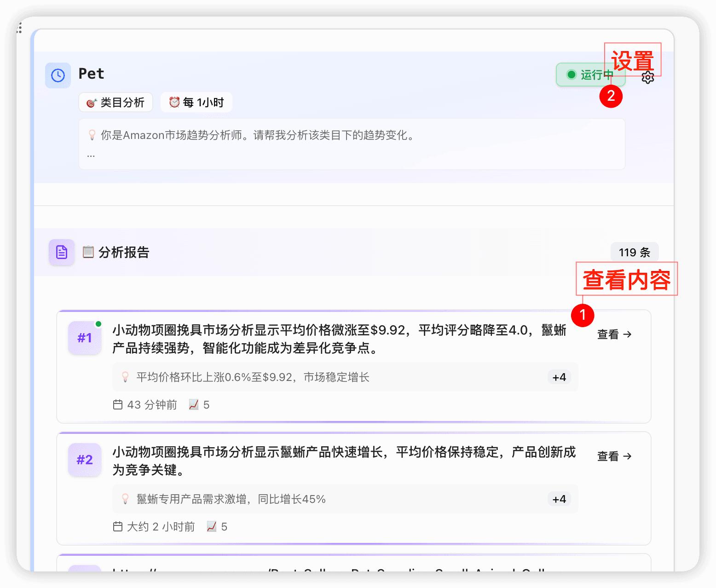Image resolution: width=716 pixels, height=588 pixels.
Task: Expand the +4 insights on report #2
Action: pos(559,499)
